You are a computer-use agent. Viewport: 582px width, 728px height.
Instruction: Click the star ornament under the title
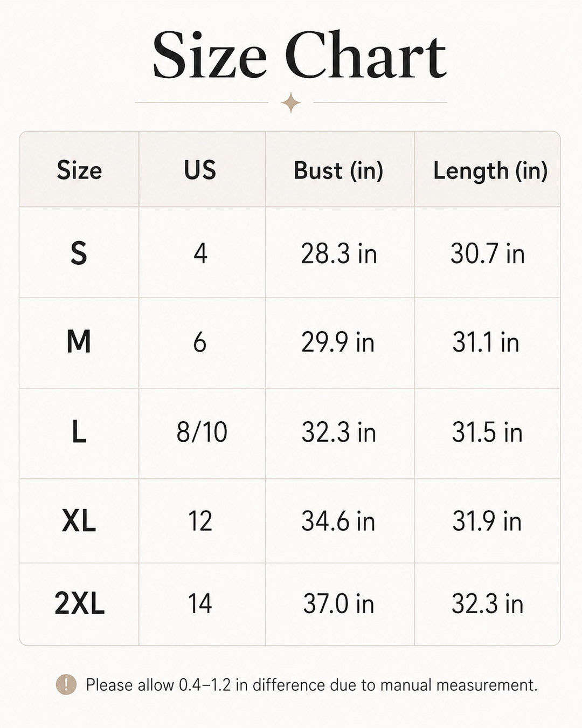[291, 102]
